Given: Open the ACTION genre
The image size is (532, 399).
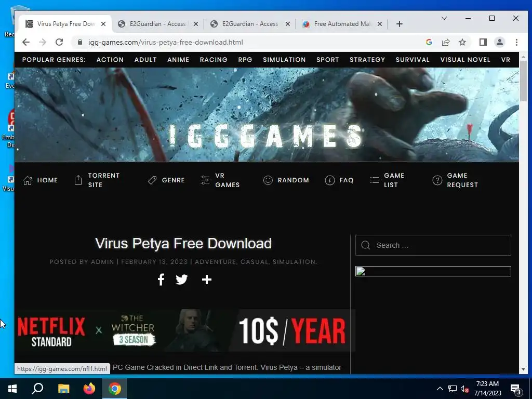Looking at the screenshot, I should point(110,60).
